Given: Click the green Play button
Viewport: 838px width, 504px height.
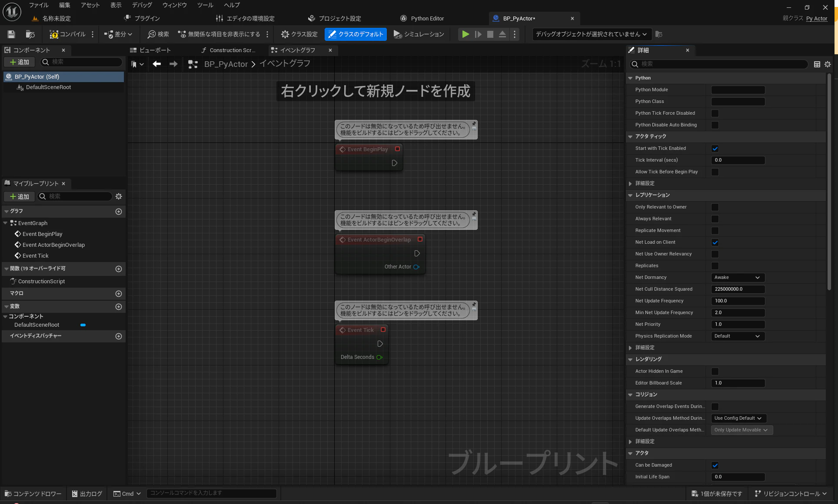Looking at the screenshot, I should coord(466,34).
